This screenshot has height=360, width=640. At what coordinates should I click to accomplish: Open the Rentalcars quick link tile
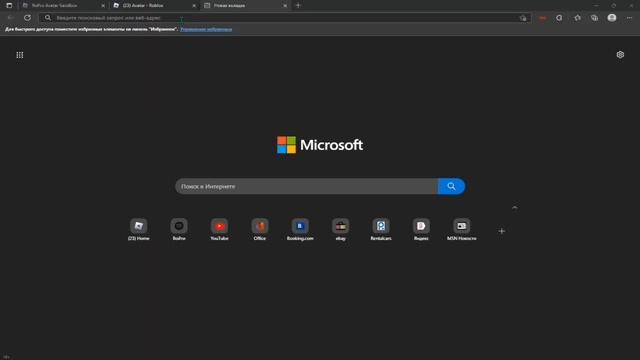381,229
